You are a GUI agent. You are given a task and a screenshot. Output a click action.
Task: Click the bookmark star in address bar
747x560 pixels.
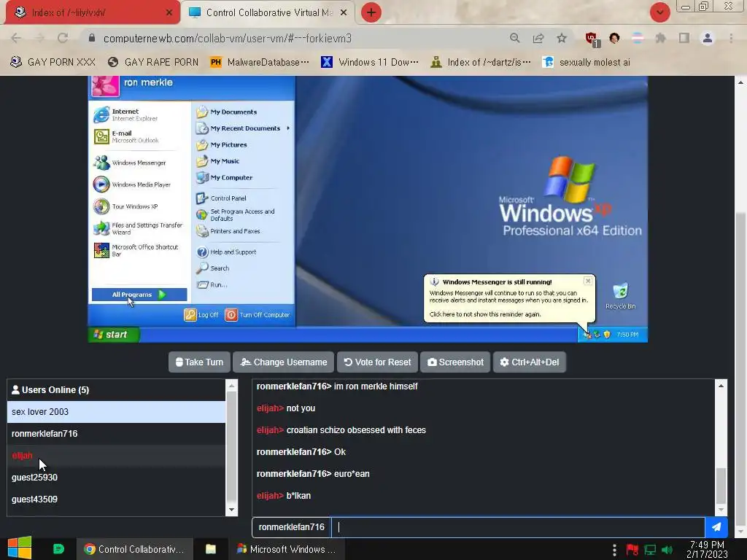[x=562, y=38]
